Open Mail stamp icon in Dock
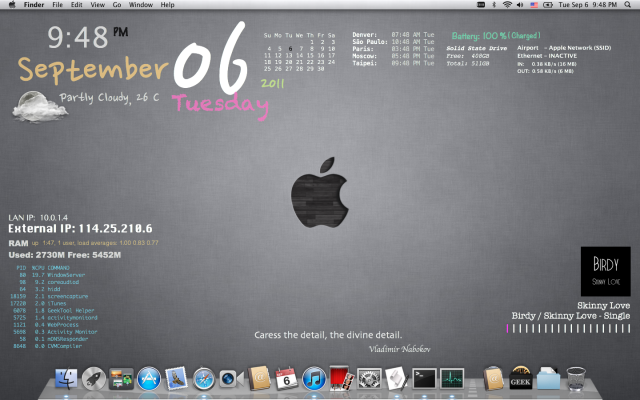The height and width of the screenshot is (400, 640). click(x=176, y=378)
